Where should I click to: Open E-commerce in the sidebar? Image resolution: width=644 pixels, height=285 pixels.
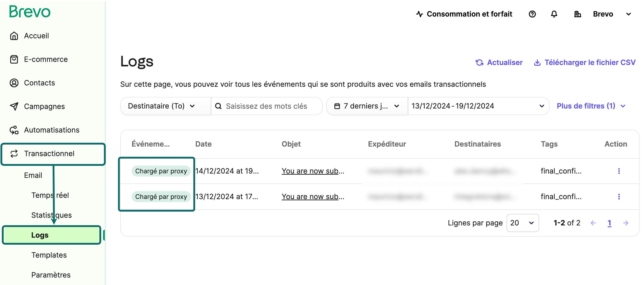46,59
